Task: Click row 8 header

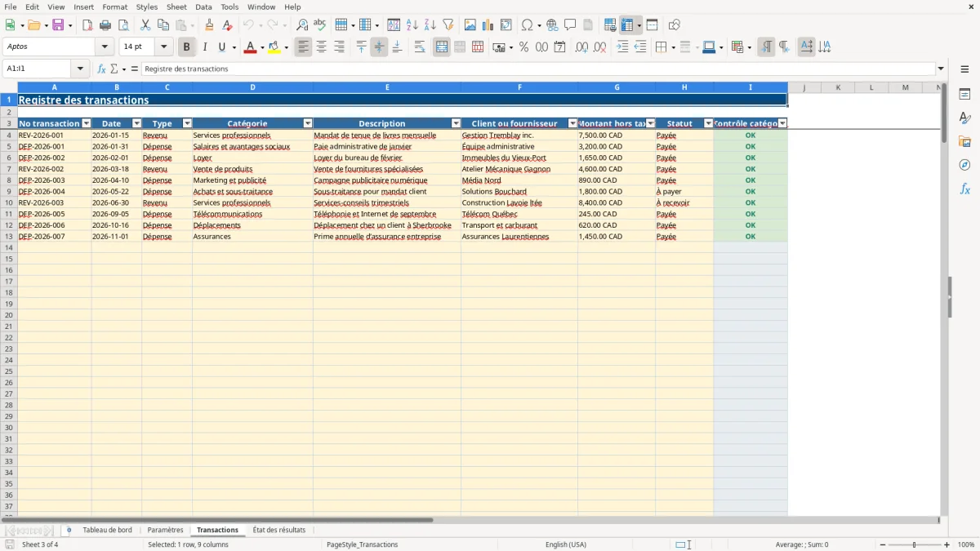Action: [9, 180]
